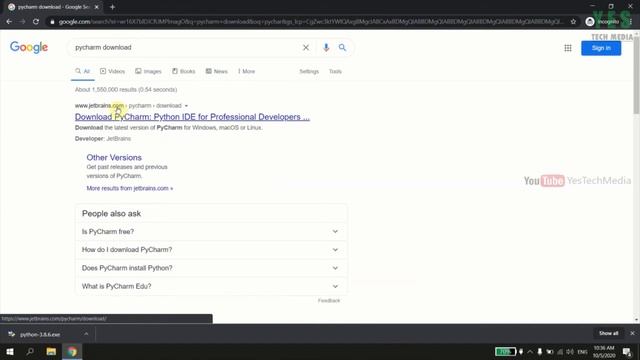Close the 'pycharm download' browser tab

click(97, 7)
